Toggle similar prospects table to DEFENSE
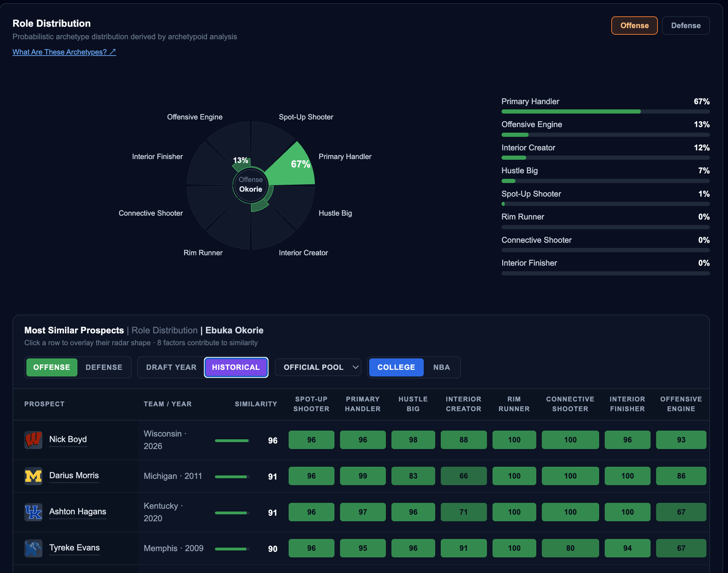This screenshot has height=573, width=728. [104, 367]
